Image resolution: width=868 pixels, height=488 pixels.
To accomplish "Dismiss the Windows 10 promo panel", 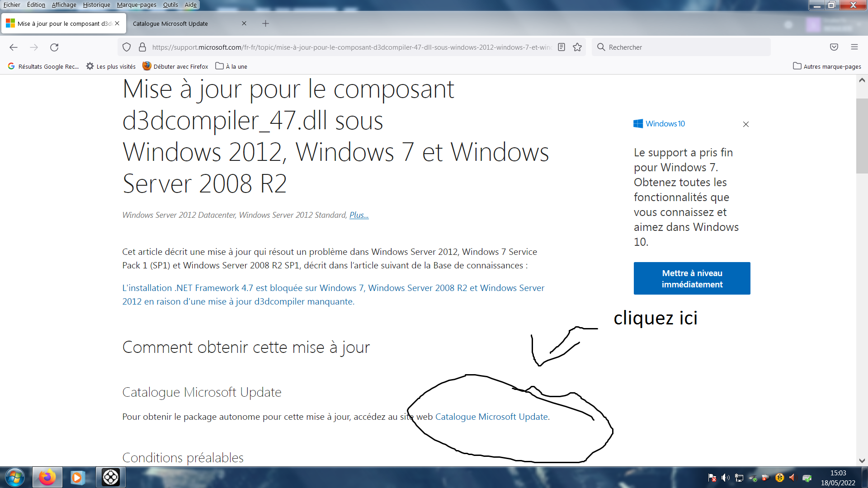I will coord(746,124).
